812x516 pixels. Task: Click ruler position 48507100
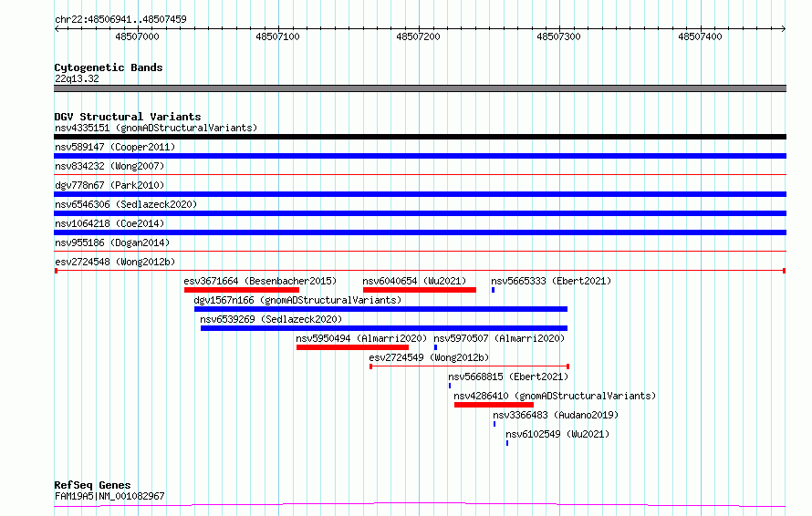(277, 36)
